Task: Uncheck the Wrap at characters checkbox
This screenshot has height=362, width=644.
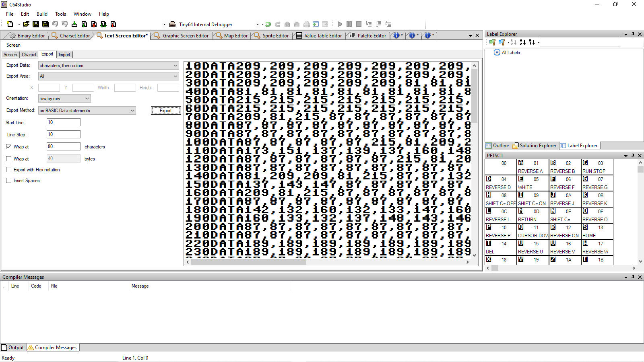Action: coord(9,147)
